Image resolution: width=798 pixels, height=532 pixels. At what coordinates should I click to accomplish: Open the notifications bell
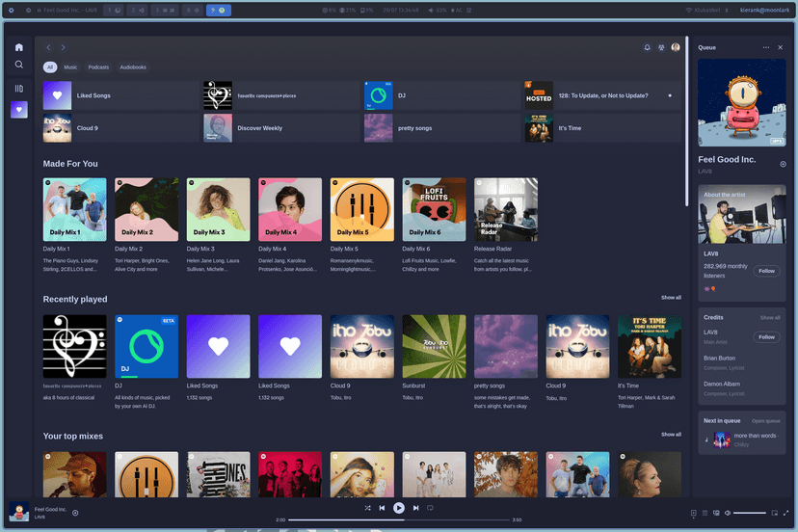pyautogui.click(x=647, y=47)
